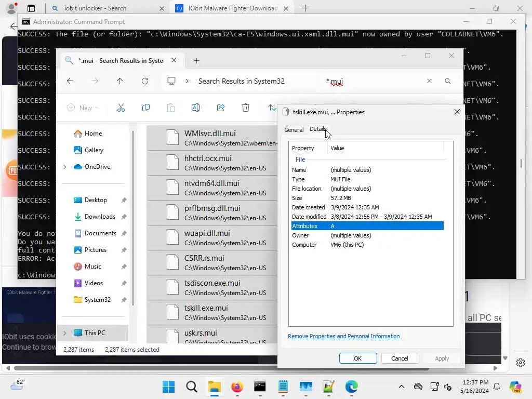Clear the *.mui search box
The height and width of the screenshot is (399, 532).
pyautogui.click(x=429, y=81)
